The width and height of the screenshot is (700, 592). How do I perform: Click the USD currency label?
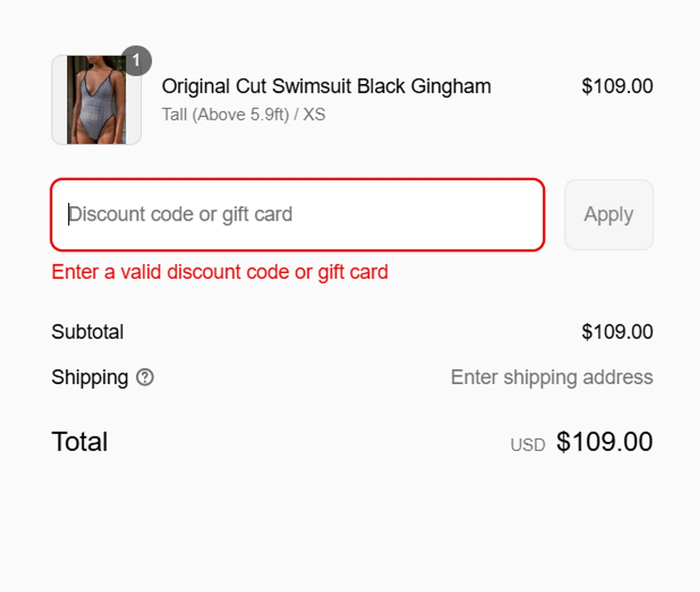[x=528, y=445]
